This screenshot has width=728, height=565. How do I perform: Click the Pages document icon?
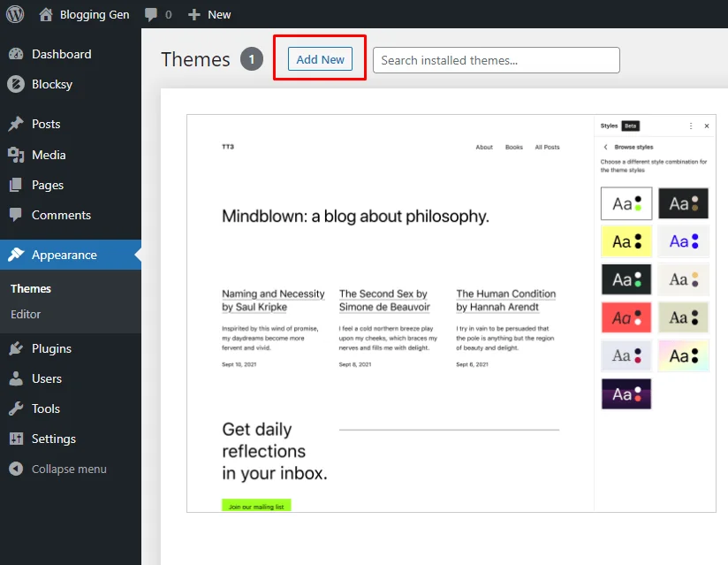pos(16,185)
